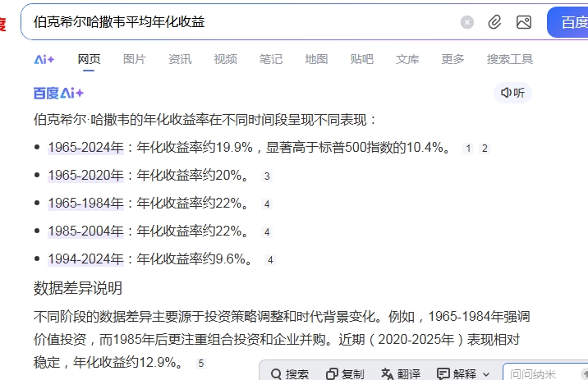Click text 年化收益率约19.9%

195,147
